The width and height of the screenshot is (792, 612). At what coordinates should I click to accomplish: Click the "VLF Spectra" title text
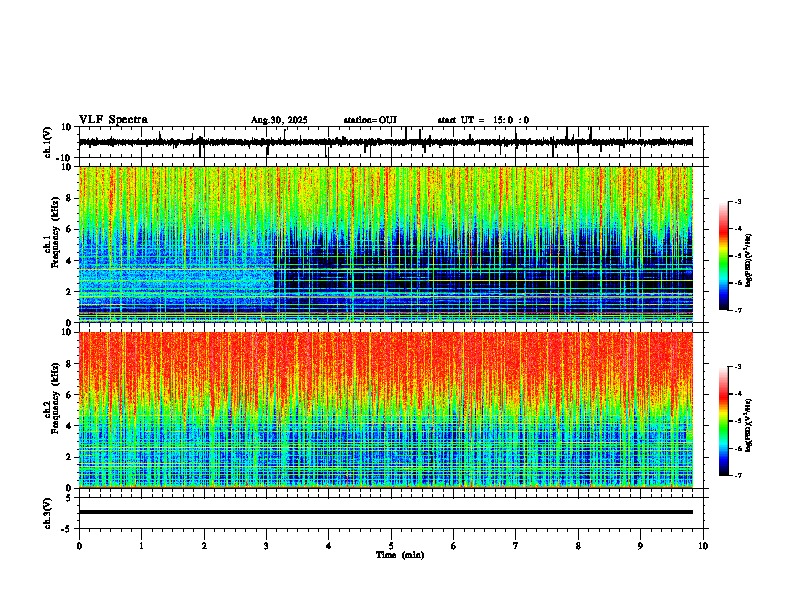[113, 120]
